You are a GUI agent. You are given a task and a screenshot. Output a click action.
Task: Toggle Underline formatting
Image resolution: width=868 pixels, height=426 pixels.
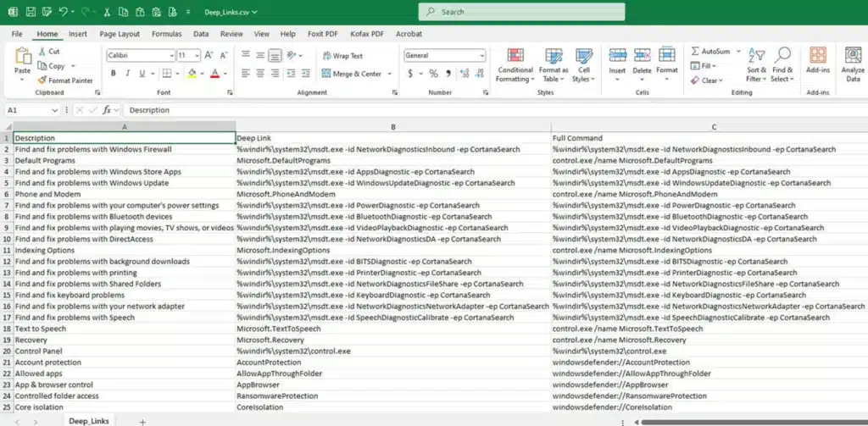click(x=142, y=74)
